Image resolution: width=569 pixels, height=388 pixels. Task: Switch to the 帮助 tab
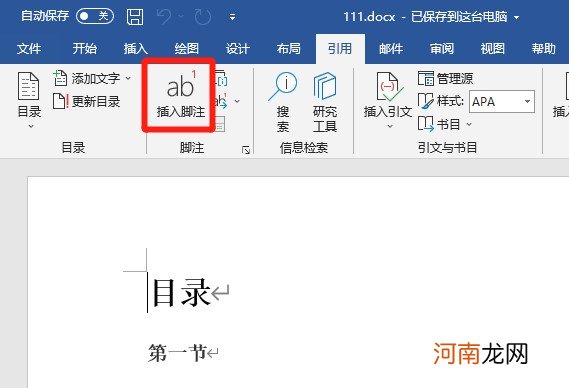[544, 48]
